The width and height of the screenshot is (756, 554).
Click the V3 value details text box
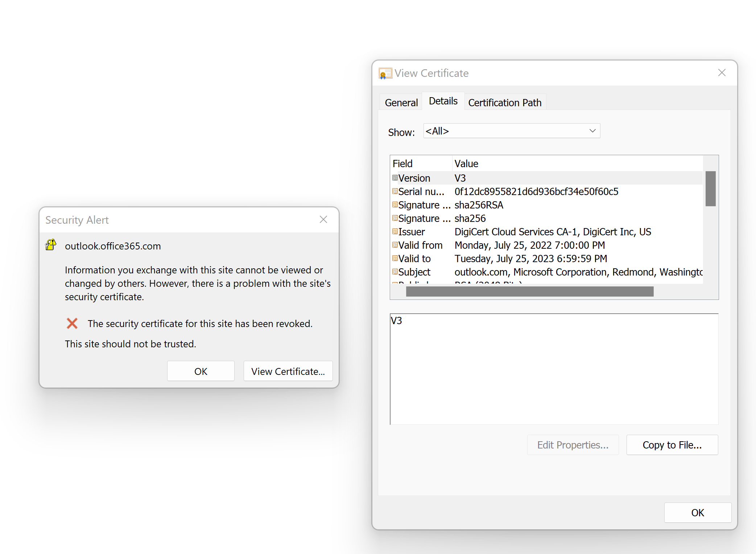click(554, 369)
